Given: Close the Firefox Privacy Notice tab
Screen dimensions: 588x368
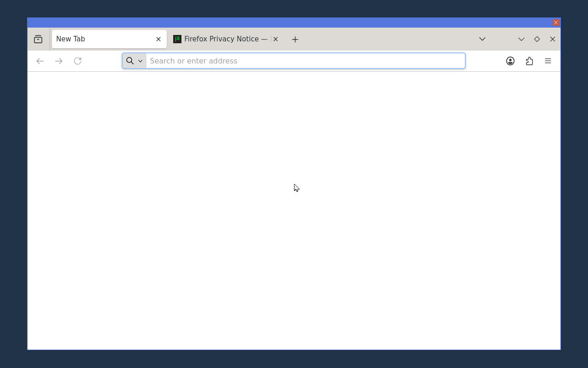Looking at the screenshot, I should coord(276,39).
